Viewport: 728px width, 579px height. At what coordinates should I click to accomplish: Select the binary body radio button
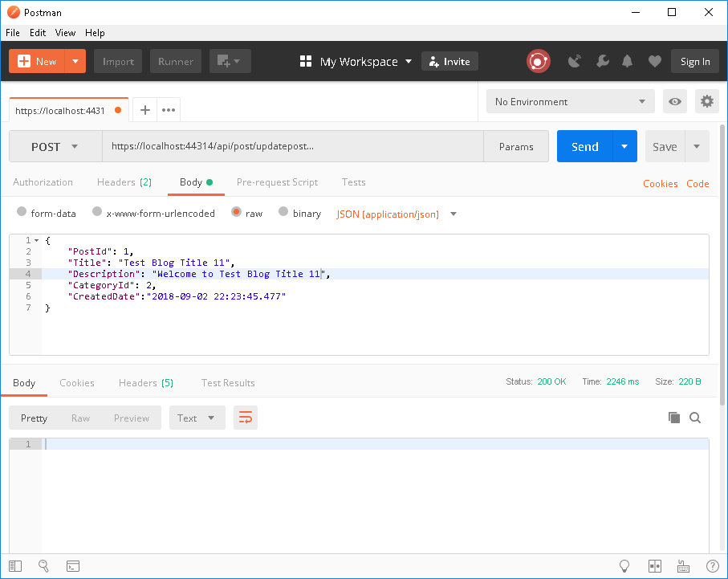[283, 211]
